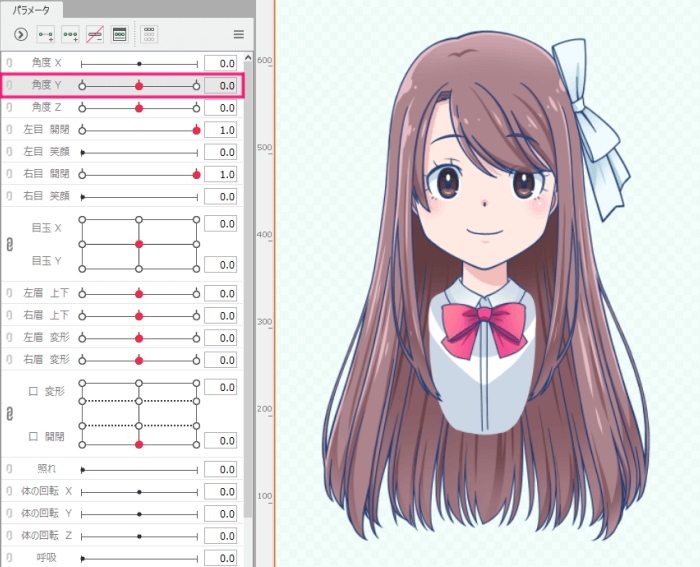Click the 角度 X slider track
Viewport: 700px width, 567px height.
139,64
